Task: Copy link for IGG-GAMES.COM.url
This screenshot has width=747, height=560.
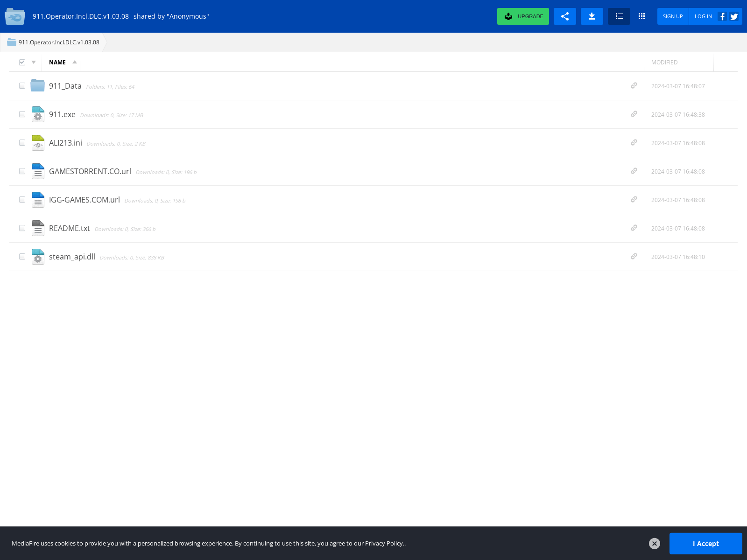Action: (x=634, y=199)
